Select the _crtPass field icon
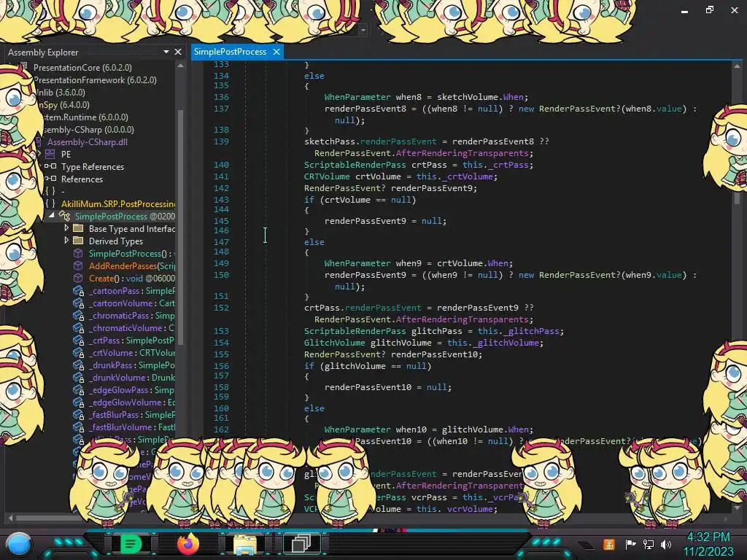Viewport: 747px width, 560px height. [x=79, y=340]
